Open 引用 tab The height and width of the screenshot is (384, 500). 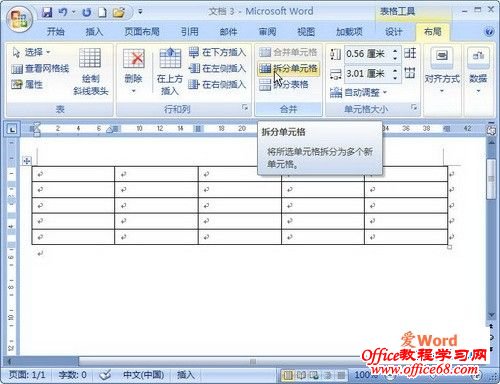189,32
